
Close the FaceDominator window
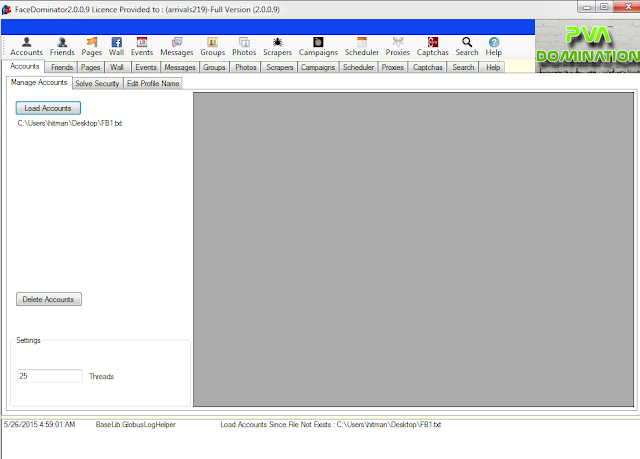[627, 7]
